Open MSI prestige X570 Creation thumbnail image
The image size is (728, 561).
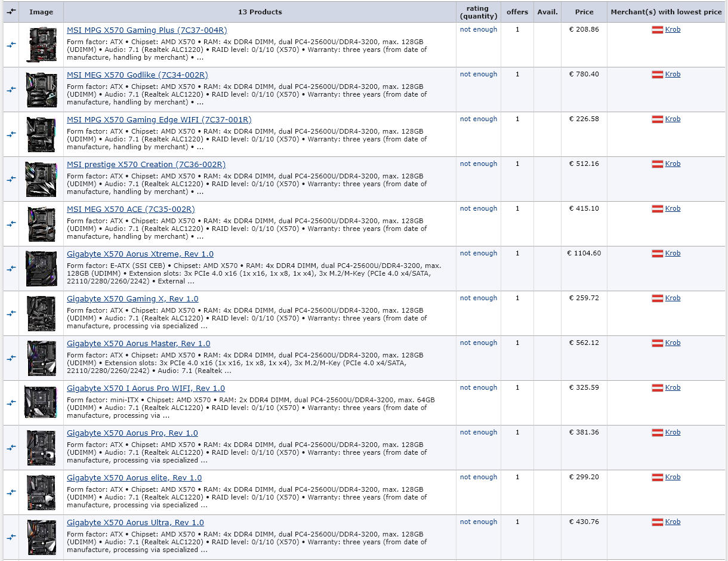[41, 179]
